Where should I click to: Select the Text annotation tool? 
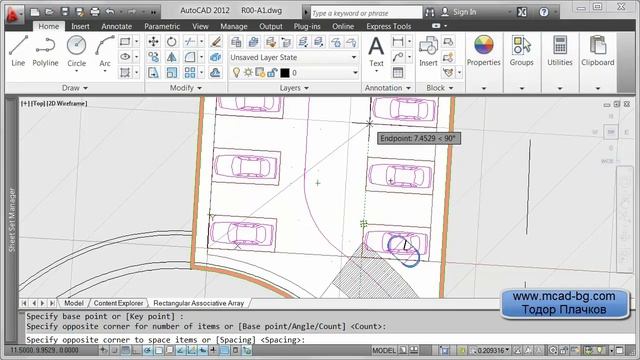coord(376,51)
